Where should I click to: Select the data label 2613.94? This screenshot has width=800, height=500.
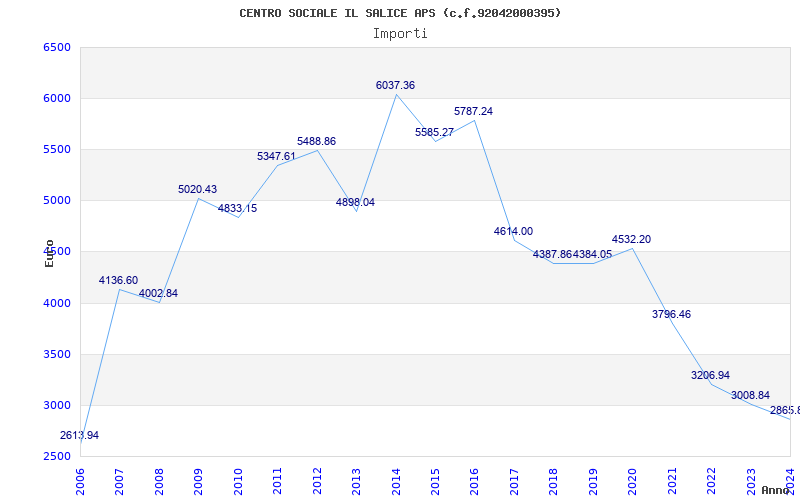[x=79, y=436]
